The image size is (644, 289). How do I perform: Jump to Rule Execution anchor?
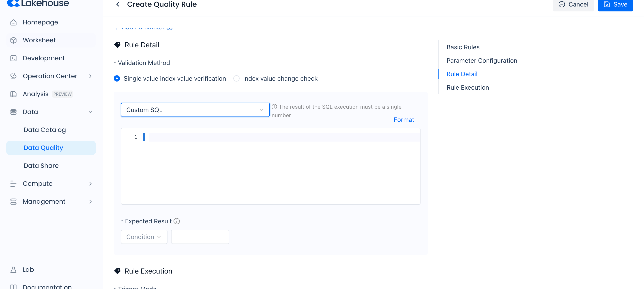468,88
